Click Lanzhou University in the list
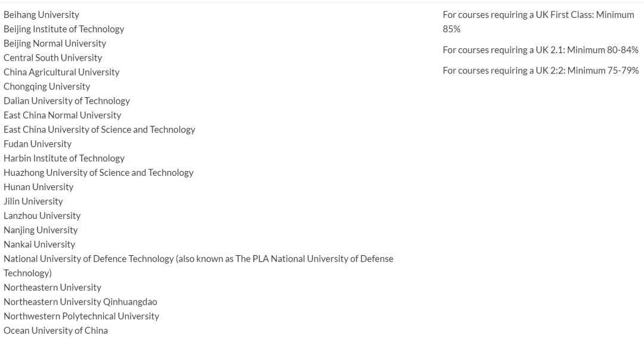This screenshot has width=644, height=338. click(42, 216)
